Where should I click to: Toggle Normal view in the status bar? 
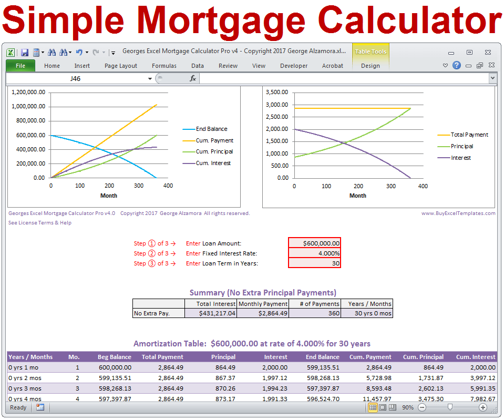(373, 407)
